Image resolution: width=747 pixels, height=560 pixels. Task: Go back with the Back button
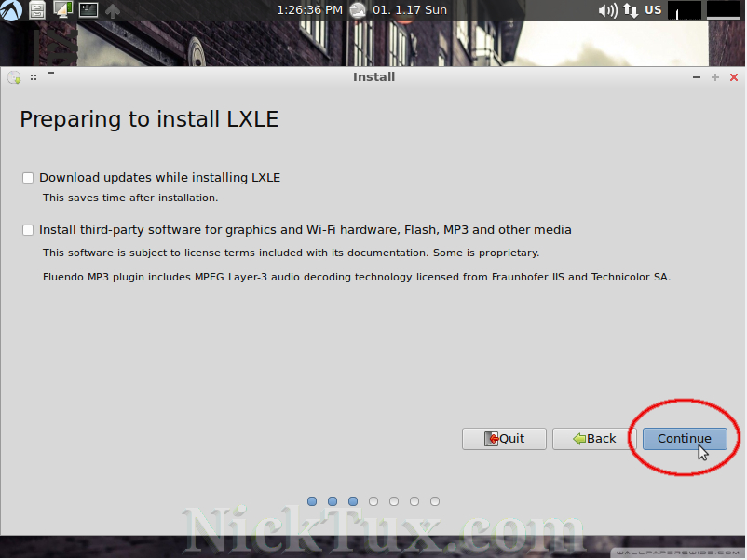594,439
